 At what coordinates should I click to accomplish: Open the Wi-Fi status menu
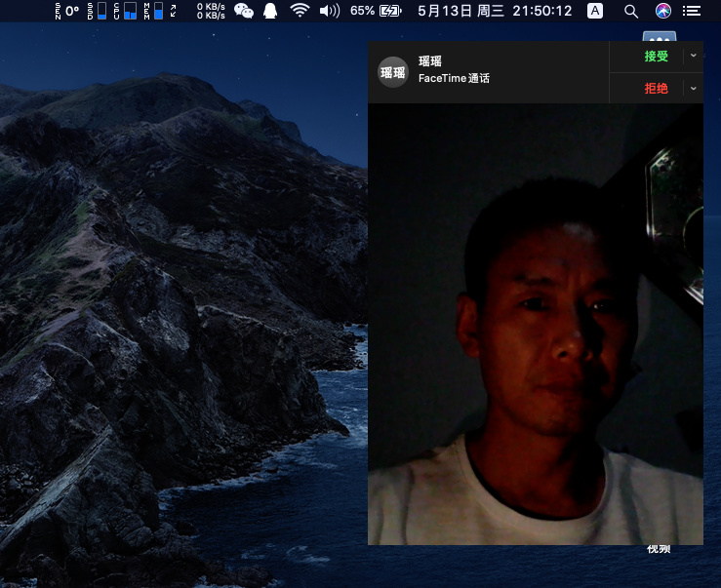(x=300, y=11)
